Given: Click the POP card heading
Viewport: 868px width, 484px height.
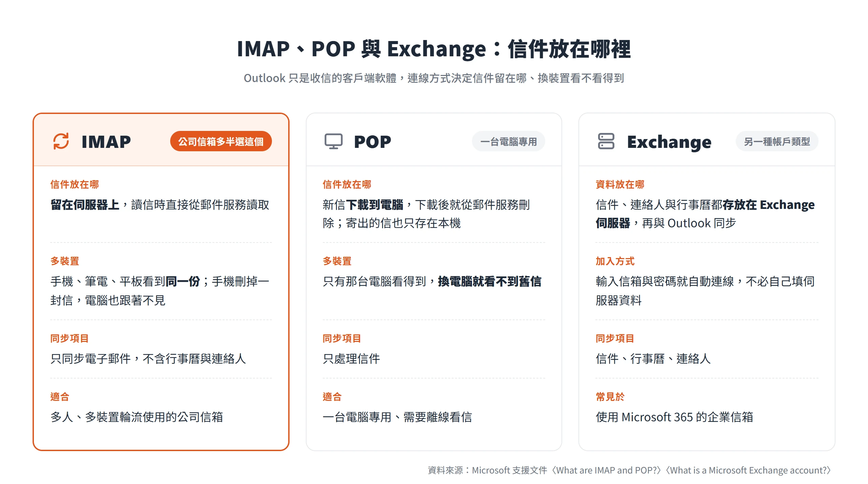Looking at the screenshot, I should (x=372, y=142).
